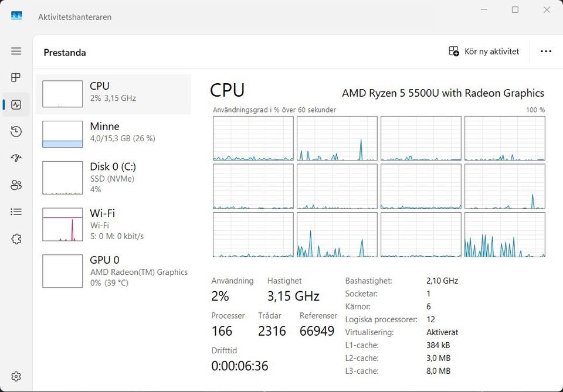The image size is (563, 392).
Task: Open the Processes page icon
Action: (x=16, y=77)
